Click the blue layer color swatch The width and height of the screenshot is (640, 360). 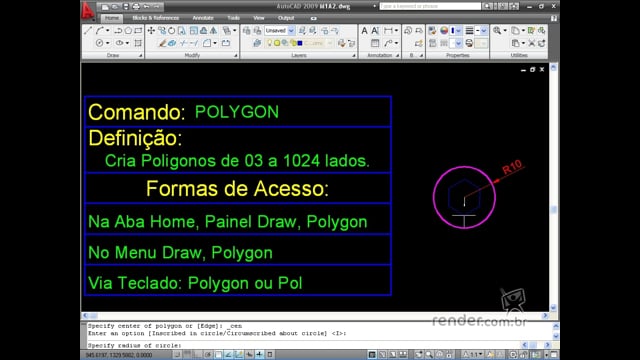(300, 43)
